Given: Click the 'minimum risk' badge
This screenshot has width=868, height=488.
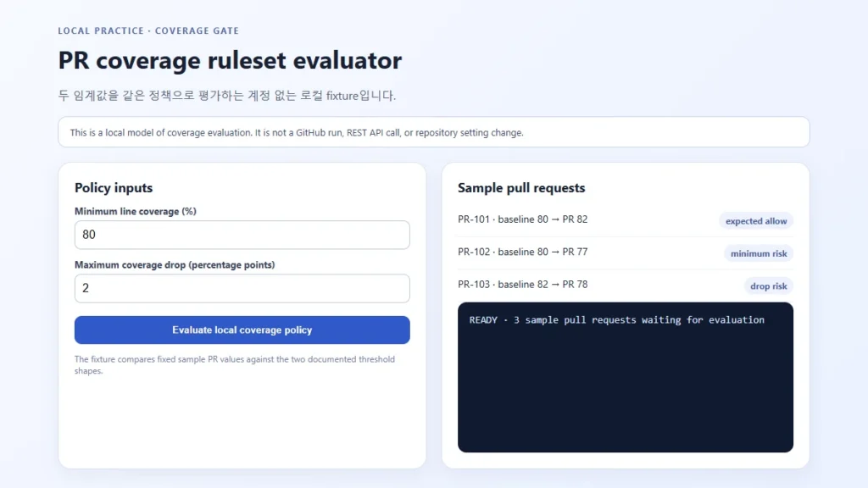Looking at the screenshot, I should tap(759, 253).
